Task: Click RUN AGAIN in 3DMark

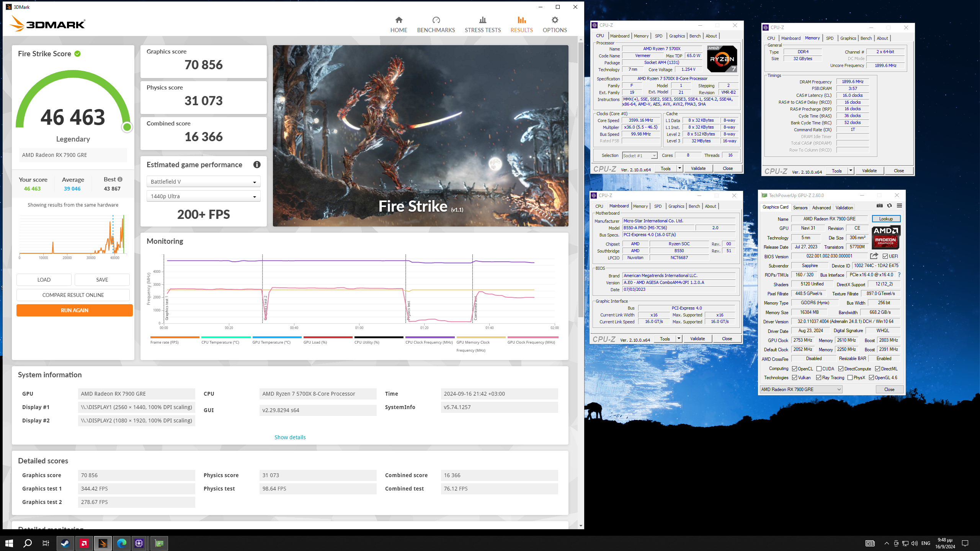Action: [x=75, y=310]
